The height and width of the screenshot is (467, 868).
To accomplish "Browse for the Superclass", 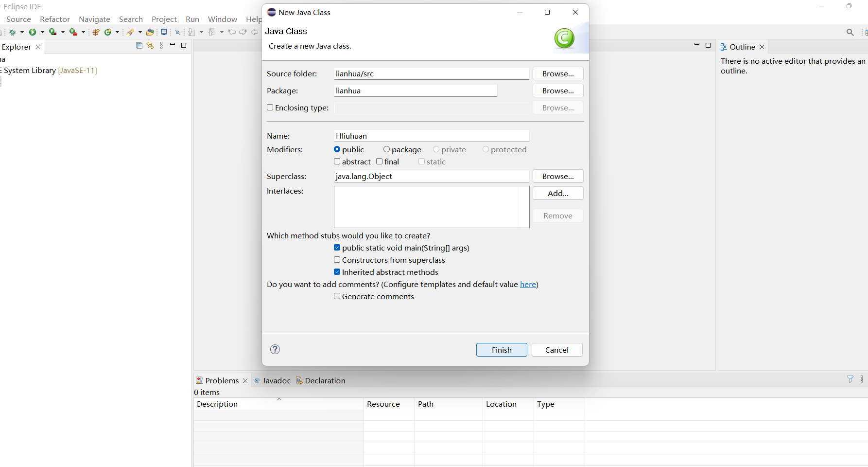I will click(x=558, y=176).
